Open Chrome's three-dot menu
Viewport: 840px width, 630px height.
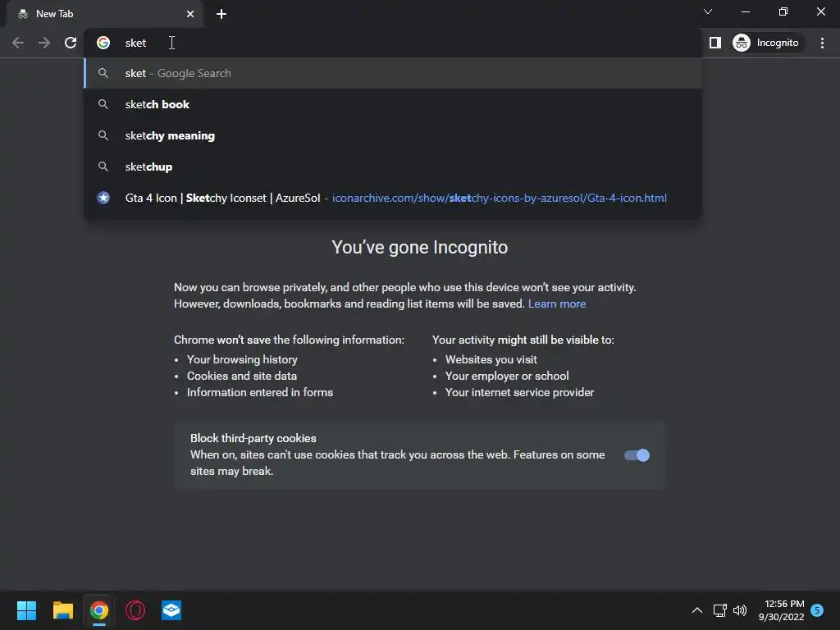tap(822, 43)
